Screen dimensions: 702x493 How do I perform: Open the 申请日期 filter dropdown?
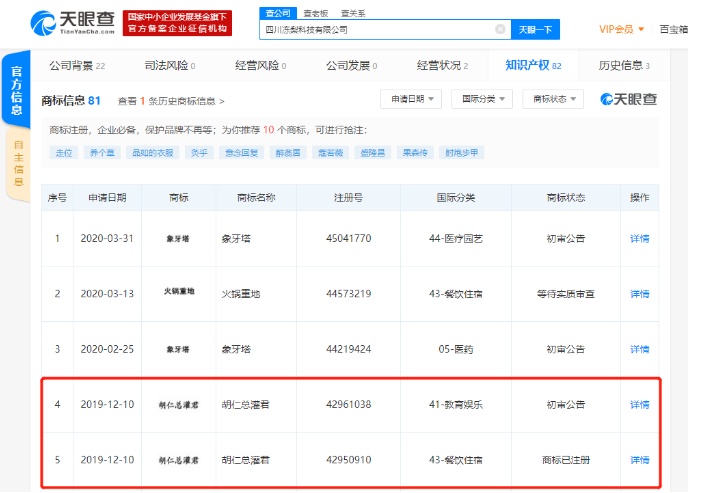411,99
